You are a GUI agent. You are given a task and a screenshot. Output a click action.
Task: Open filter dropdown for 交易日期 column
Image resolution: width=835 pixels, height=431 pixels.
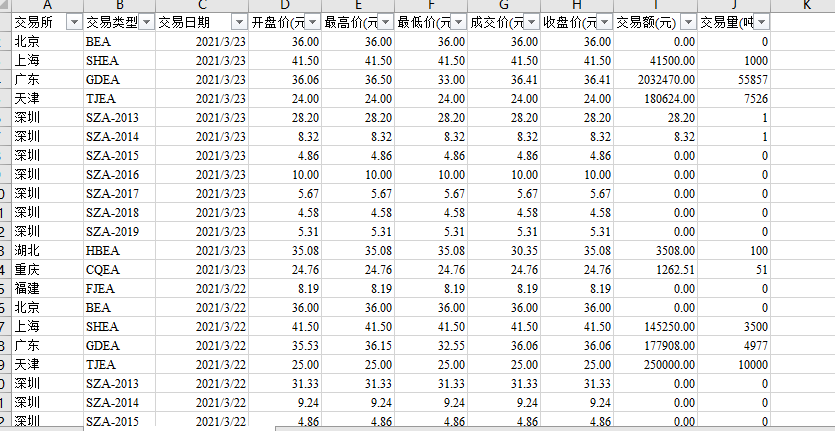point(240,22)
